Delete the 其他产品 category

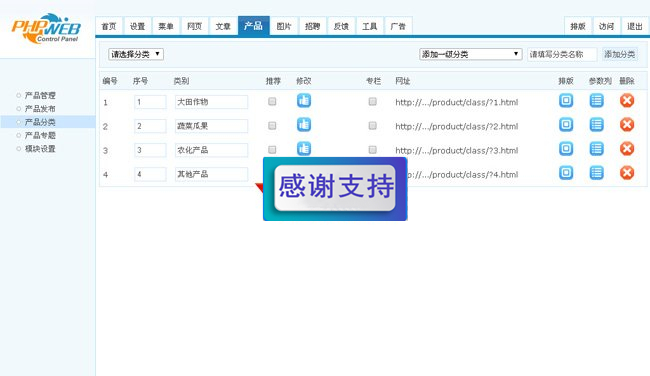coord(627,173)
